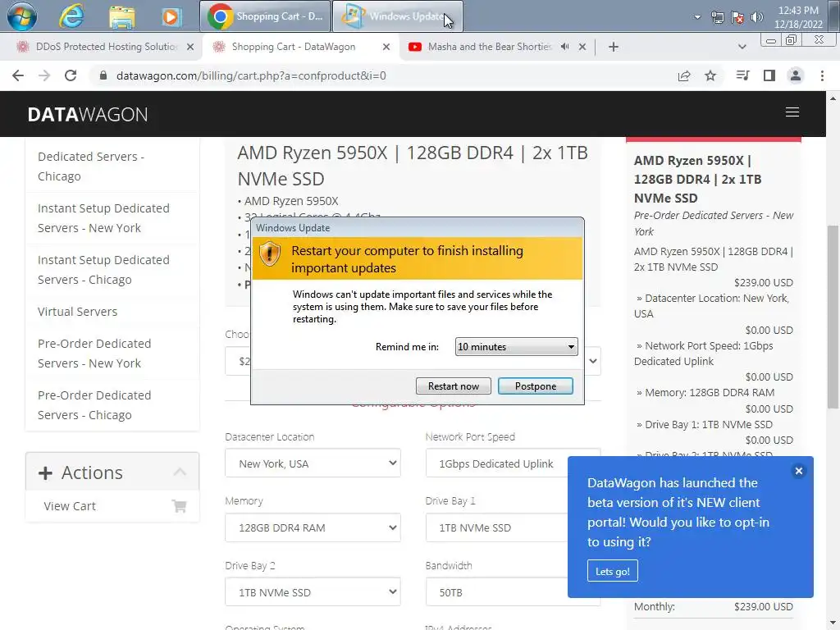This screenshot has height=630, width=840.
Task: Mute the Masha and the Bear tab audio
Action: pyautogui.click(x=564, y=47)
